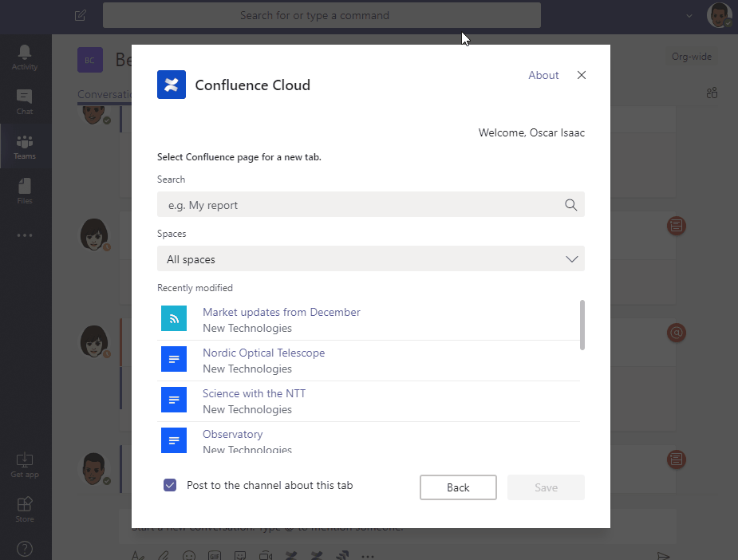Open more apps ellipsis in sidebar

click(x=25, y=235)
